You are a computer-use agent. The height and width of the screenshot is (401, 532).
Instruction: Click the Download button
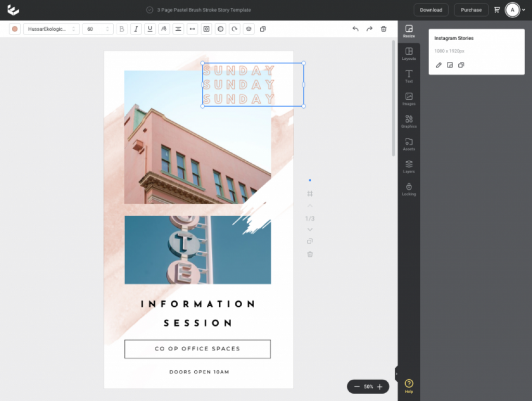click(x=431, y=10)
